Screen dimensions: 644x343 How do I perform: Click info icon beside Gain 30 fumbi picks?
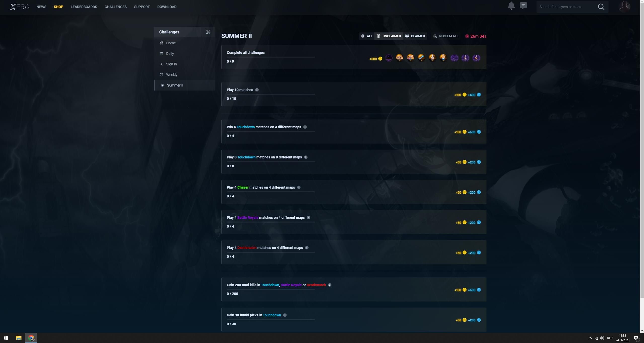285,315
